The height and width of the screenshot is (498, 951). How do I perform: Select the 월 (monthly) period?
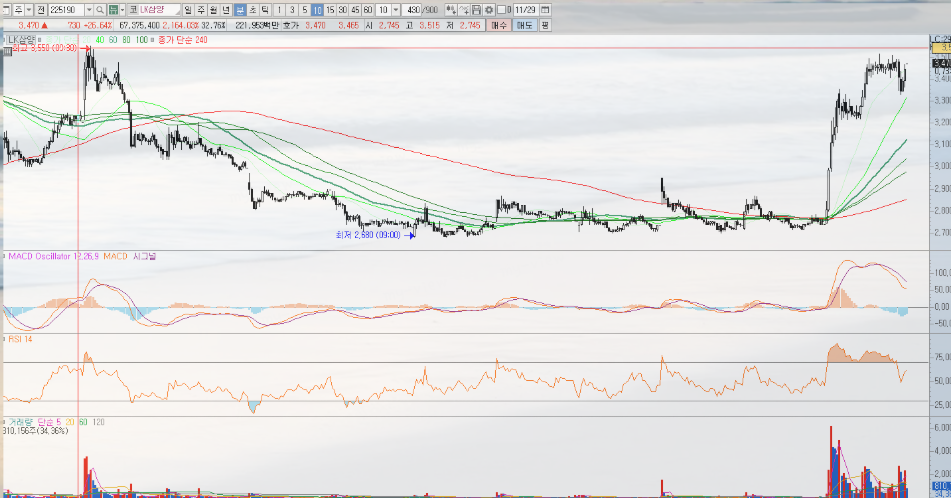coord(213,10)
